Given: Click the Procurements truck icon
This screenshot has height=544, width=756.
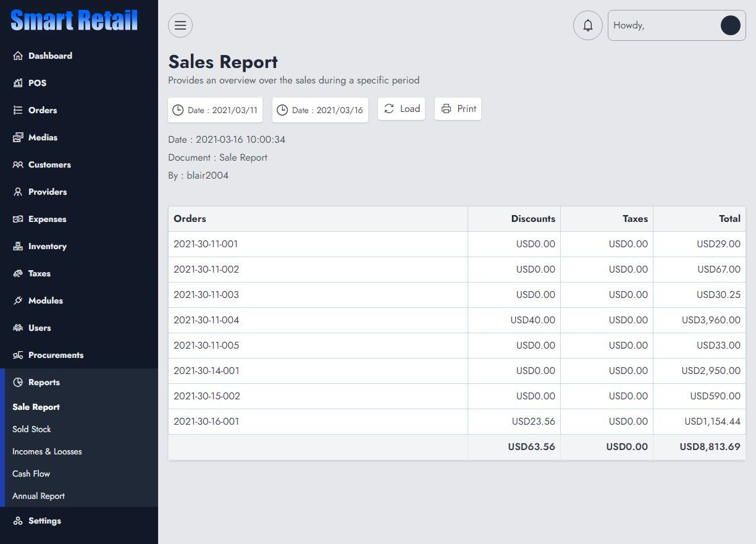Looking at the screenshot, I should (x=18, y=355).
